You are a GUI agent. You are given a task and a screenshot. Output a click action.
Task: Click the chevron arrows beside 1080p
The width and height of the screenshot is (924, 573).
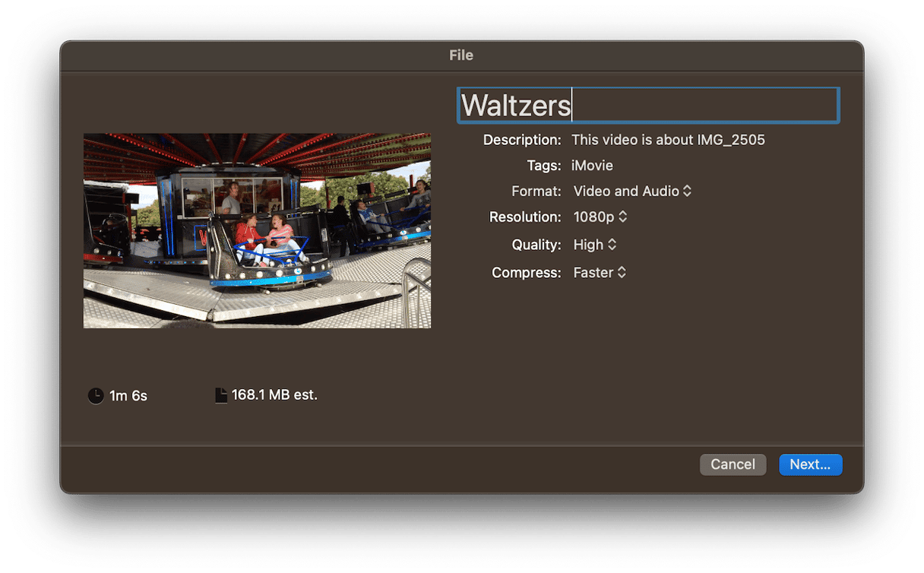622,217
